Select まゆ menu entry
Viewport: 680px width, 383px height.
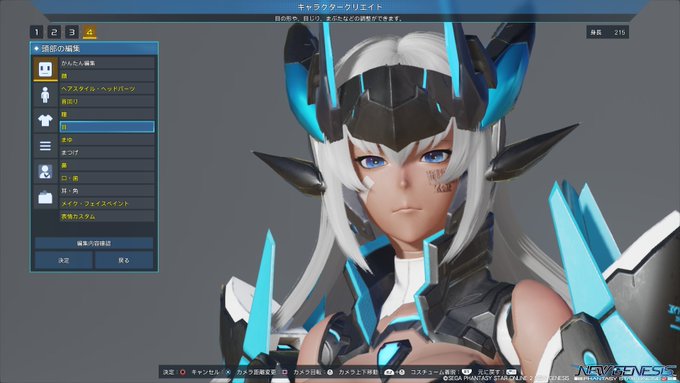point(107,140)
